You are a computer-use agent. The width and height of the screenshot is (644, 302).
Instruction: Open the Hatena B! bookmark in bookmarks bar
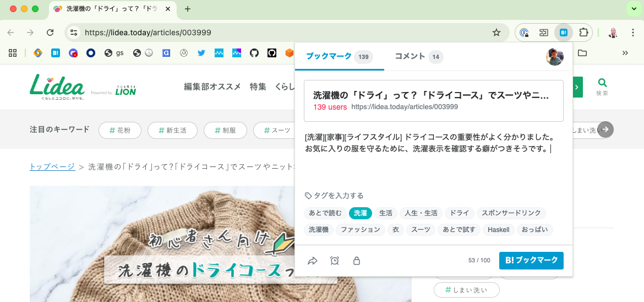[x=56, y=53]
